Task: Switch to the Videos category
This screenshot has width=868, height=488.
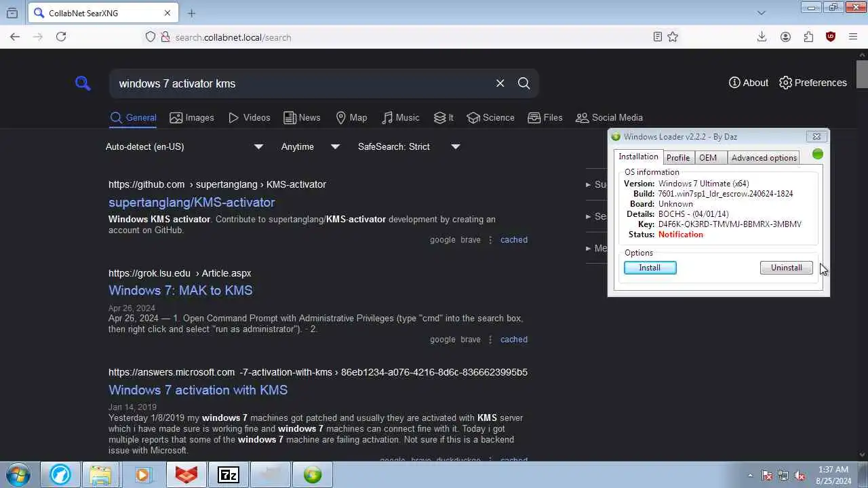Action: pos(250,118)
